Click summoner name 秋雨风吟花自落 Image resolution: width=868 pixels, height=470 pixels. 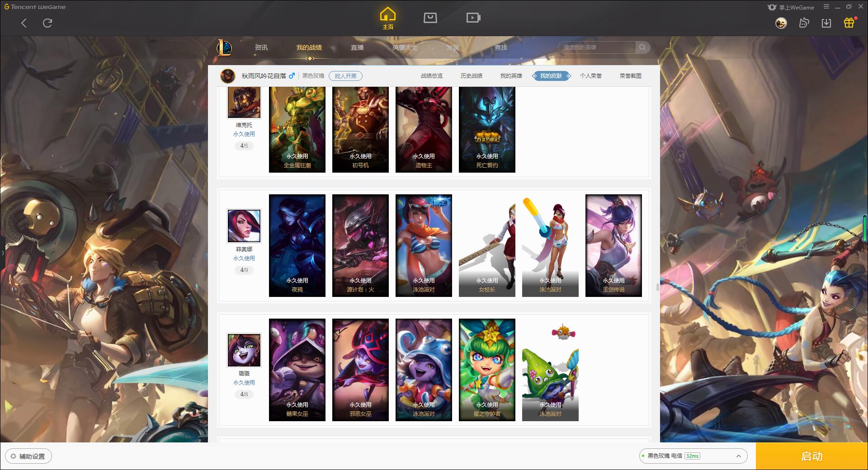pyautogui.click(x=264, y=76)
